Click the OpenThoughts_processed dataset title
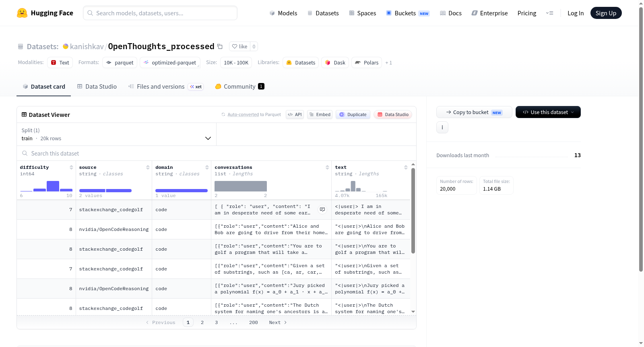This screenshot has height=347, width=644. tap(161, 46)
